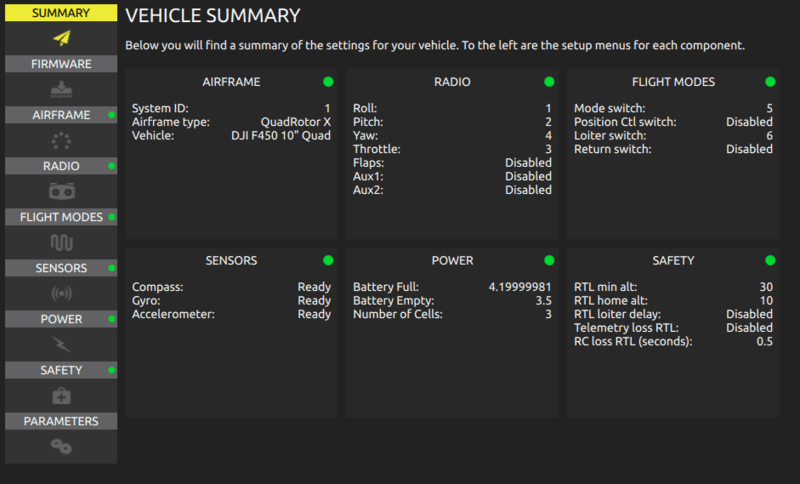Select the Parameters menu label
Viewport: 800px width, 484px height.
(61, 421)
